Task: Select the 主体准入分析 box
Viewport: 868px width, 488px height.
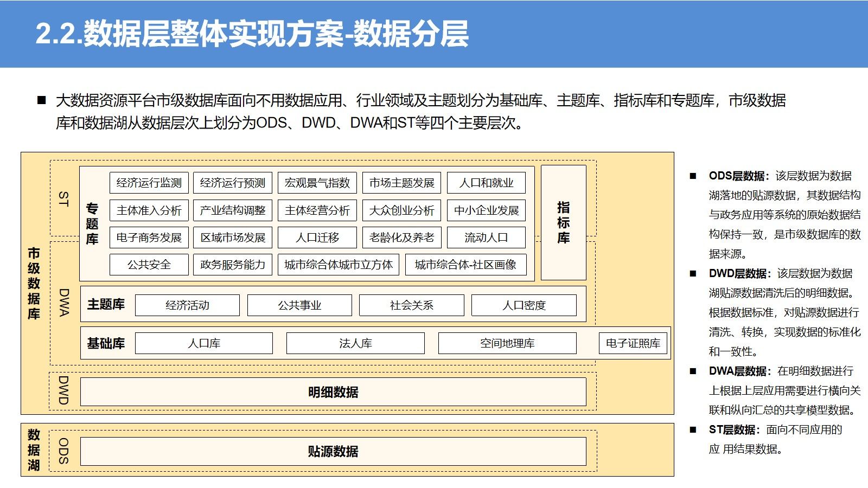Action: [149, 210]
